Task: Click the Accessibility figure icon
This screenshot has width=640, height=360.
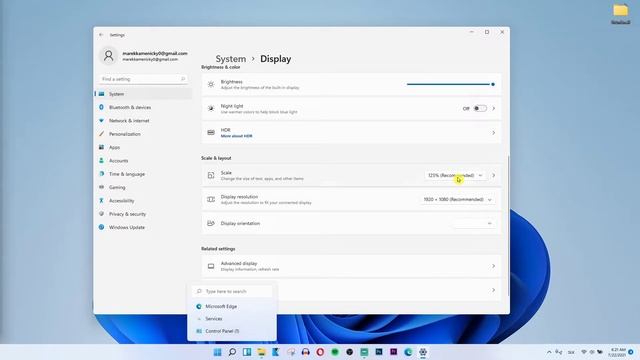Action: 102,201
